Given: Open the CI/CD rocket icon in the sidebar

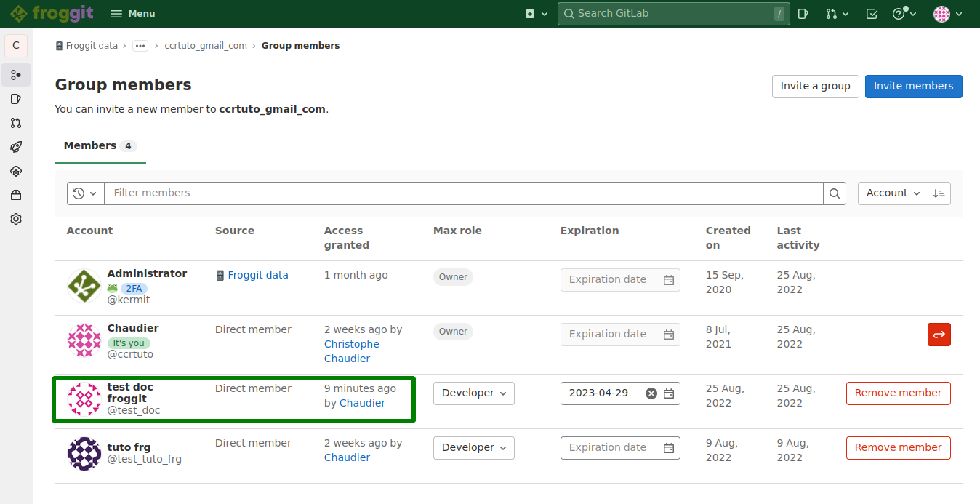Looking at the screenshot, I should 16,147.
